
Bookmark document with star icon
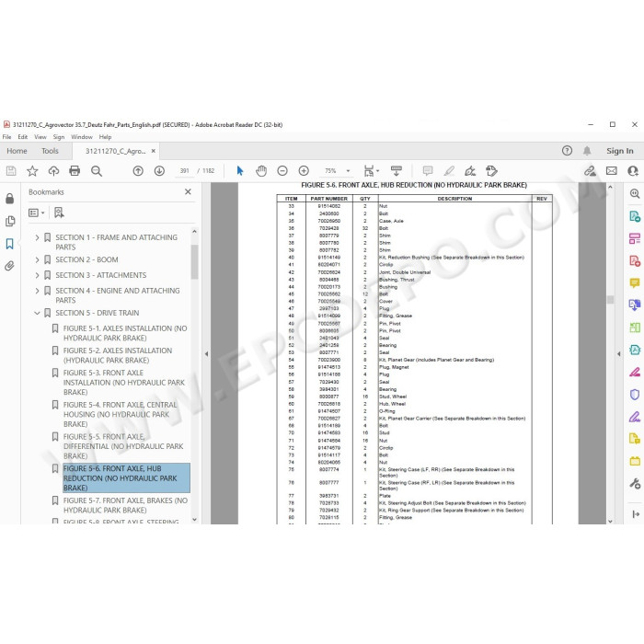point(32,171)
